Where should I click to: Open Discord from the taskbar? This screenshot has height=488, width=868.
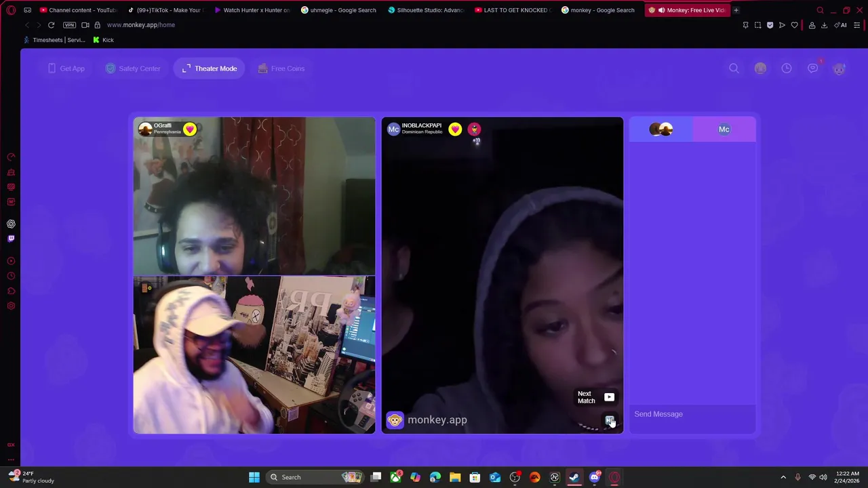tap(595, 477)
